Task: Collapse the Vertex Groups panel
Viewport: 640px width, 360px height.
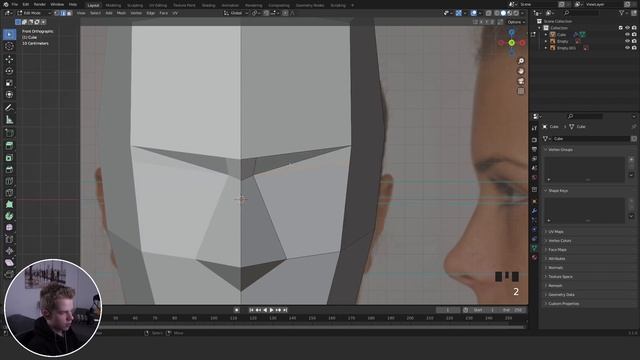Action: click(560, 150)
